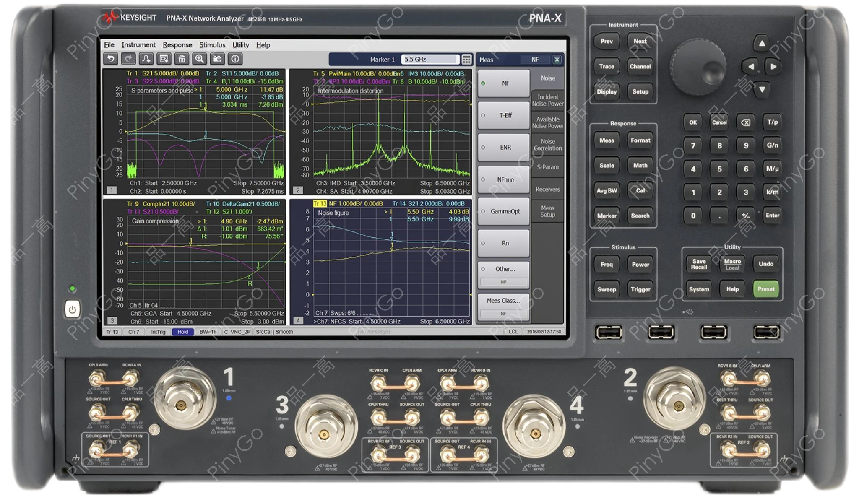This screenshot has height=504, width=859.
Task: Switch to the Receivers tab
Action: (547, 189)
